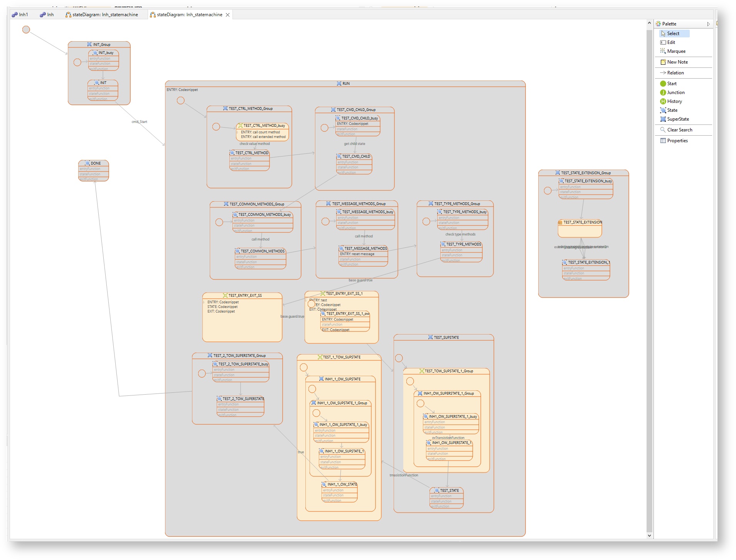736x560 pixels.
Task: Create a New Note from palette
Action: (677, 62)
